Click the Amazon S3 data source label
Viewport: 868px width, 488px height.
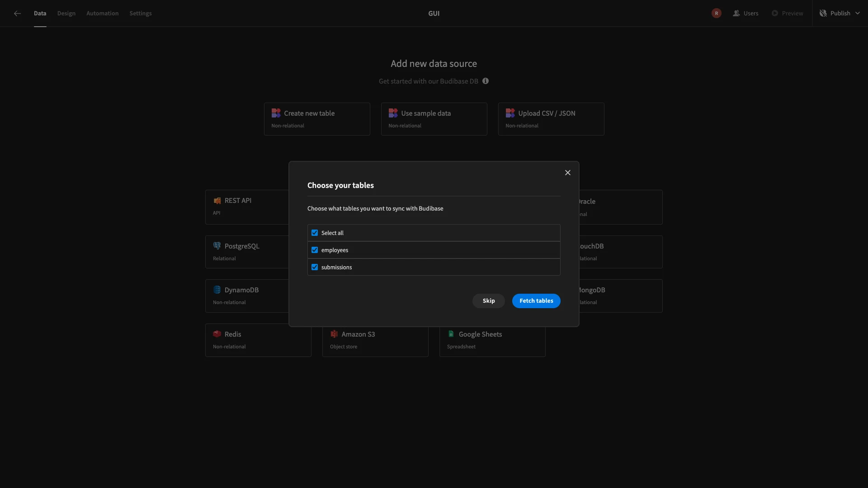coord(358,334)
